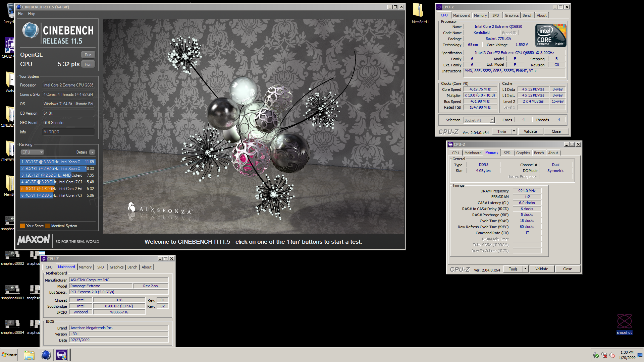Click the CPU-Z icon in the CPU window title bar

pyautogui.click(x=439, y=7)
